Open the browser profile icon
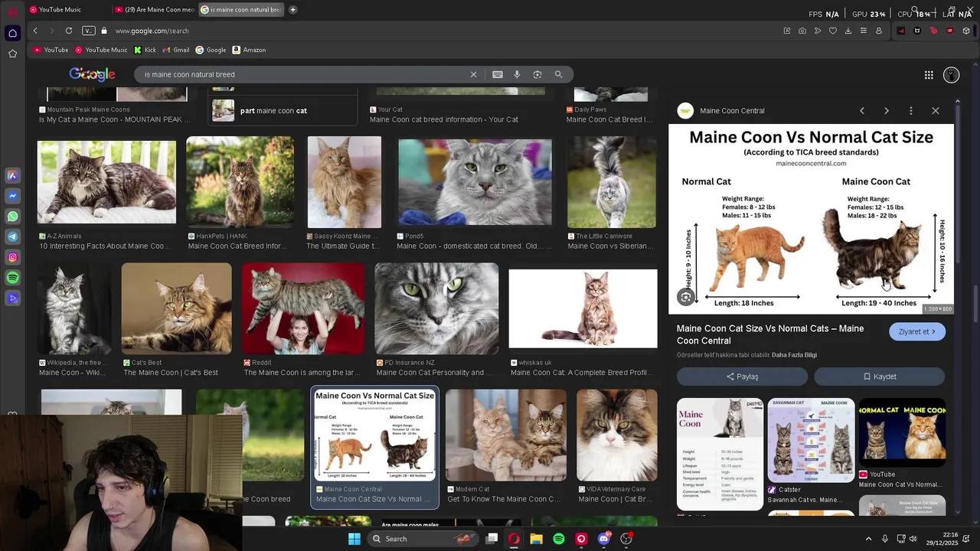The height and width of the screenshot is (551, 980). 879,31
